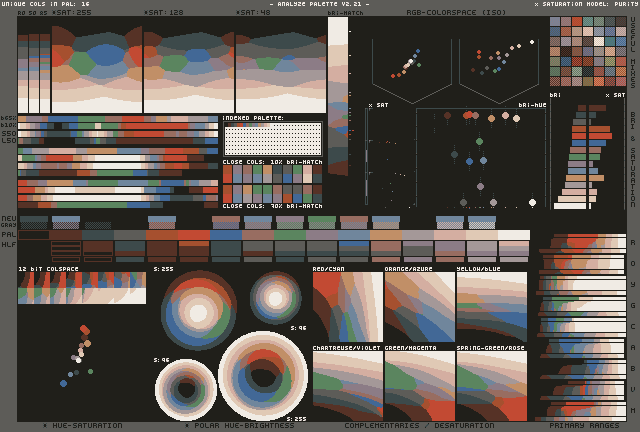Select the blue swatch in PAL row
The height and width of the screenshot is (432, 640).
click(x=226, y=235)
